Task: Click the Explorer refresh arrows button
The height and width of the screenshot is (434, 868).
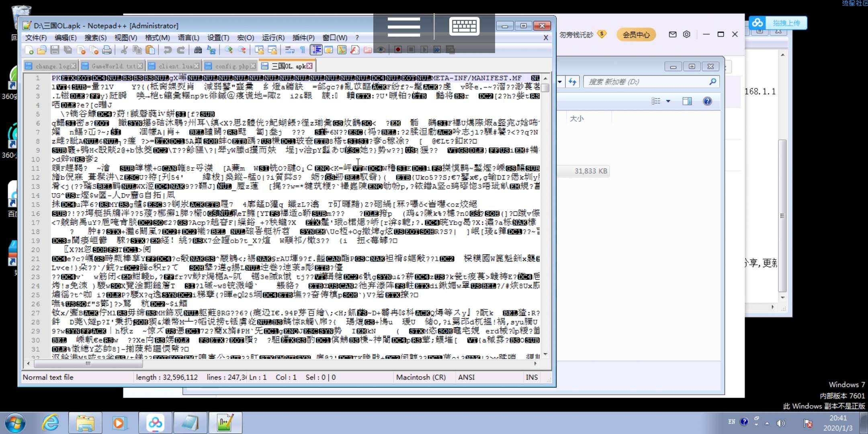Action: (x=573, y=82)
